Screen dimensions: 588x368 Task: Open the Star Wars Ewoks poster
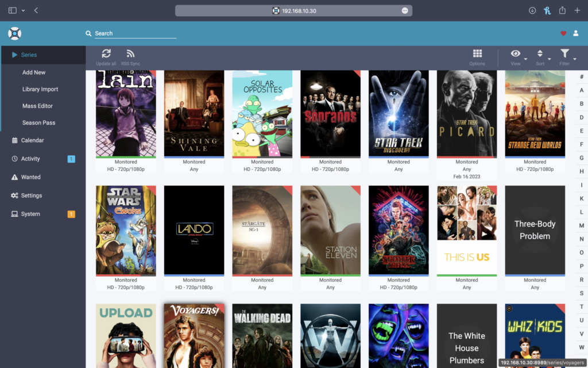click(126, 230)
